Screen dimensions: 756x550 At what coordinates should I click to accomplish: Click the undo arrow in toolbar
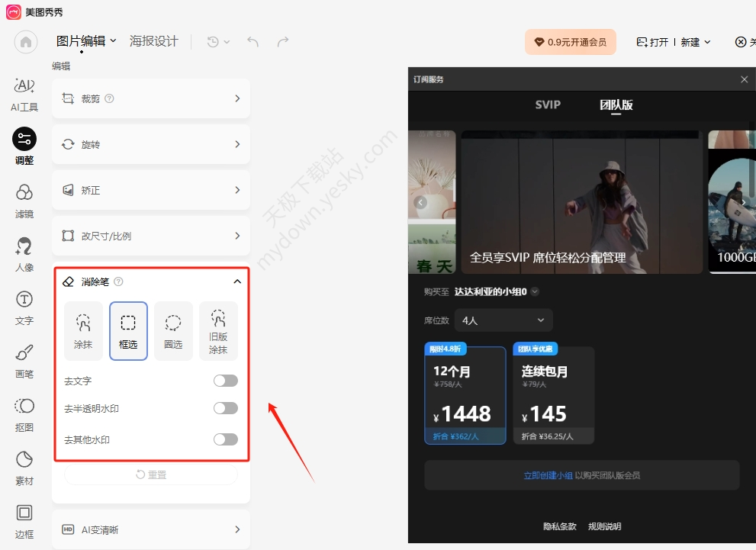point(253,42)
